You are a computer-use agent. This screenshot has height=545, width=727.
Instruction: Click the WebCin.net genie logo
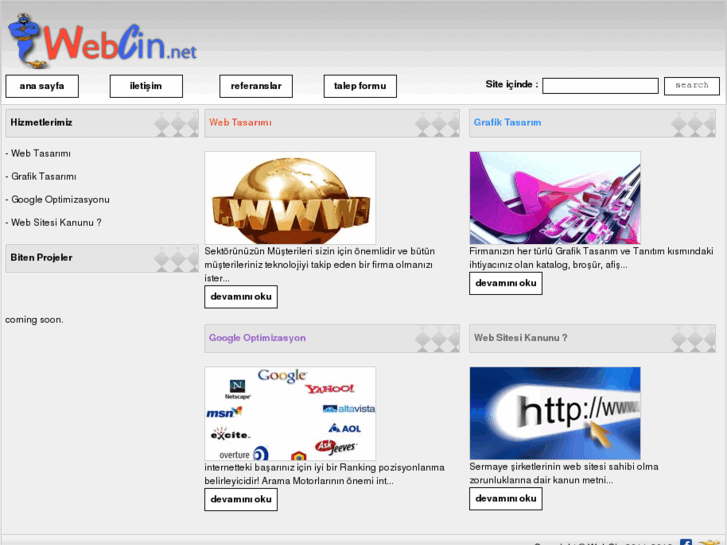point(103,41)
